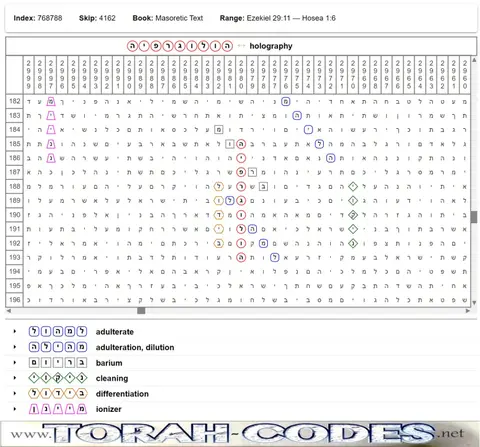Click the green diamond letter in row 188

coord(353,186)
